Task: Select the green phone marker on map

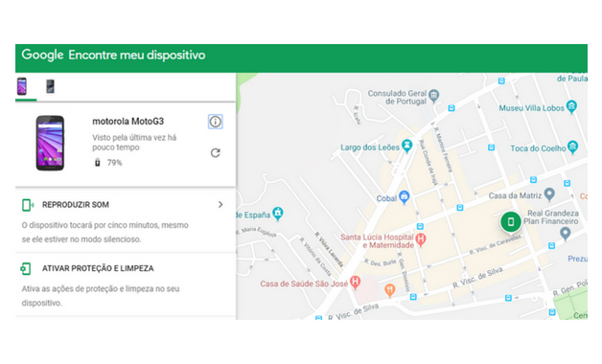Action: 511,221
